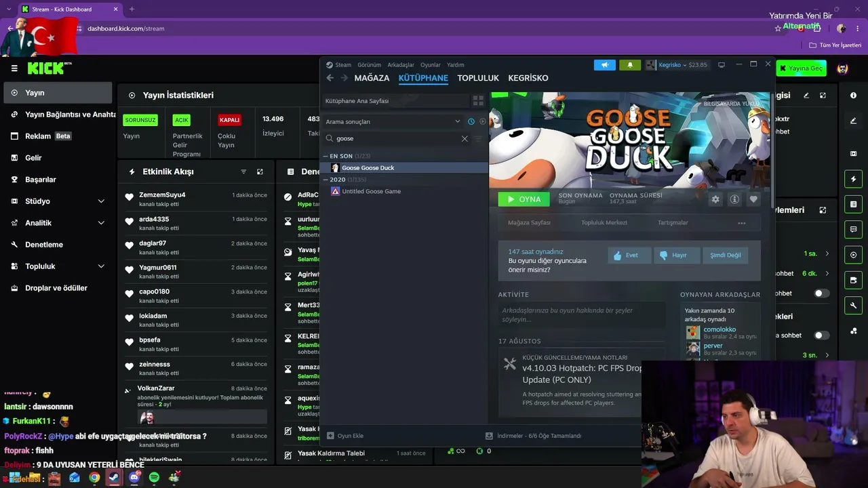Viewport: 868px width, 488px height.
Task: Click the chat bubble icon in Kick right sidebar
Action: coord(853,230)
